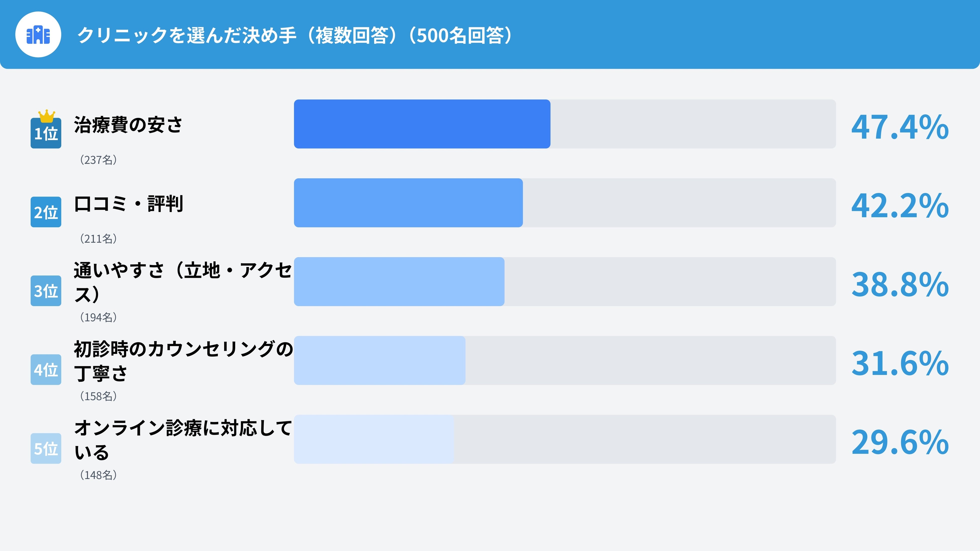Click the (237名) respondent count
The height and width of the screenshot is (551, 980).
click(98, 160)
